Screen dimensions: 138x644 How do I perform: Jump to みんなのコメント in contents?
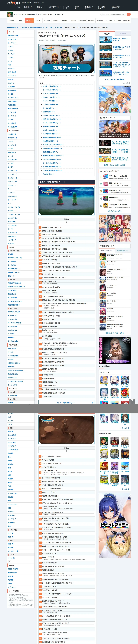[48, 174]
